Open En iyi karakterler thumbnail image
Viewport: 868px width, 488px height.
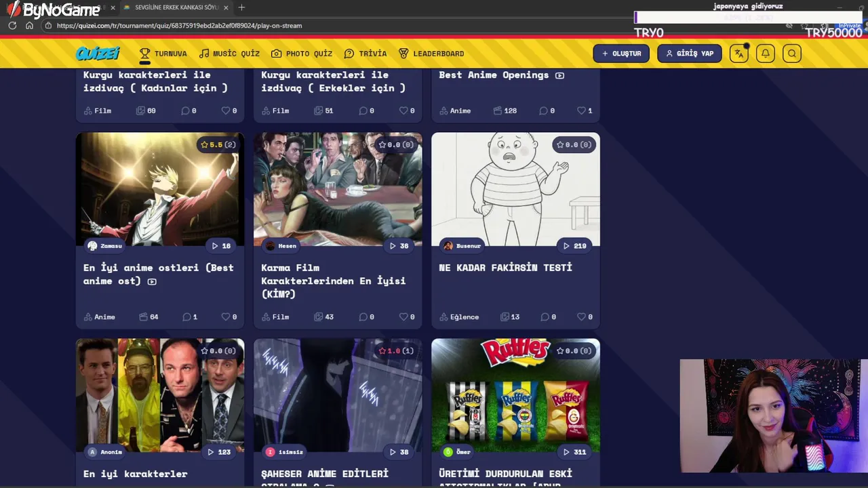pos(160,395)
